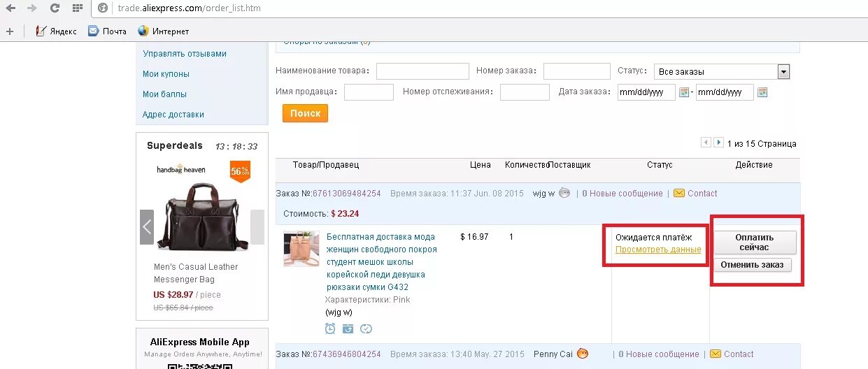Click Contact link for first order

coord(702,194)
